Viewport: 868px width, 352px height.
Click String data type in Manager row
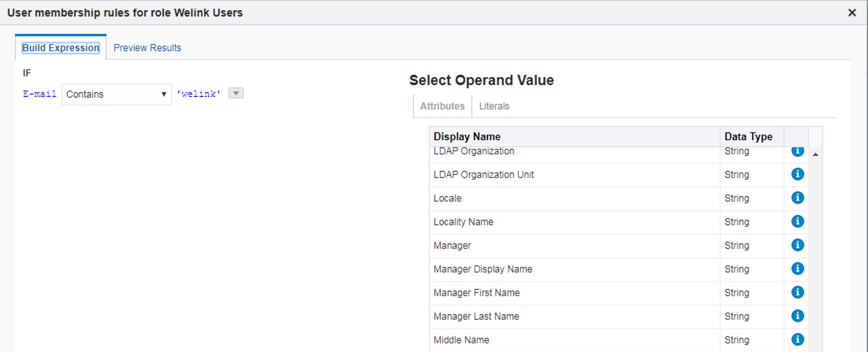pyautogui.click(x=736, y=245)
